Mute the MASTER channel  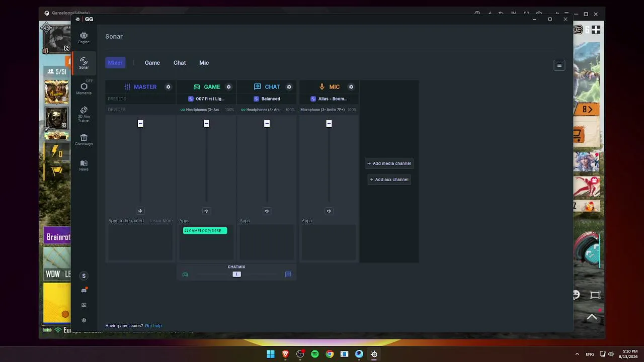(140, 211)
